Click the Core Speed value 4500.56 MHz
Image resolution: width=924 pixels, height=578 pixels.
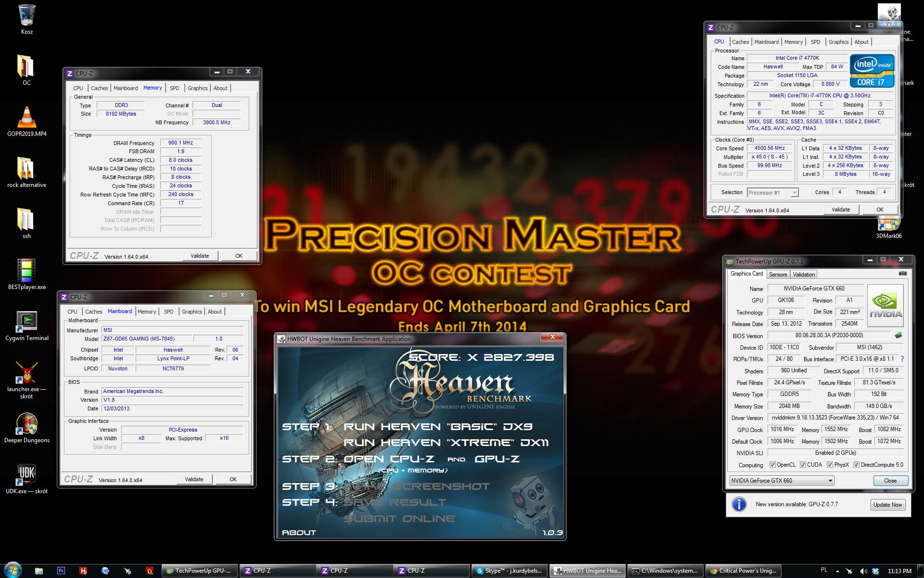(x=770, y=148)
